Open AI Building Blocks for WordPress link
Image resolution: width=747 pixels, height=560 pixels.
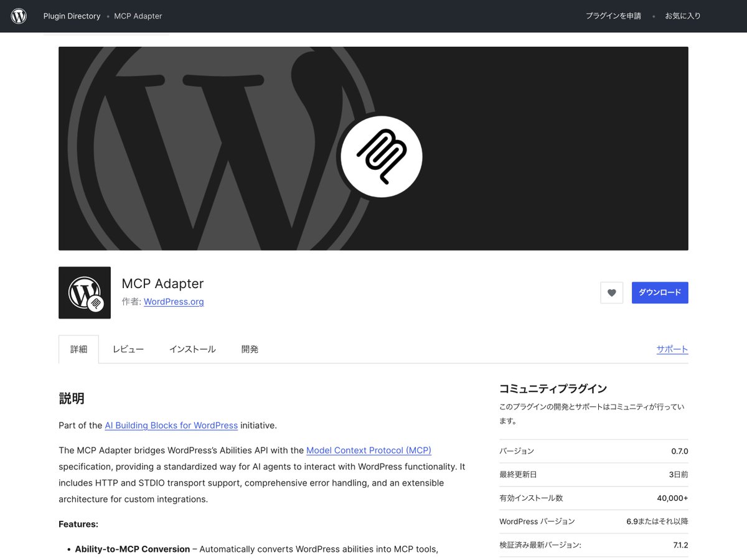(x=171, y=426)
